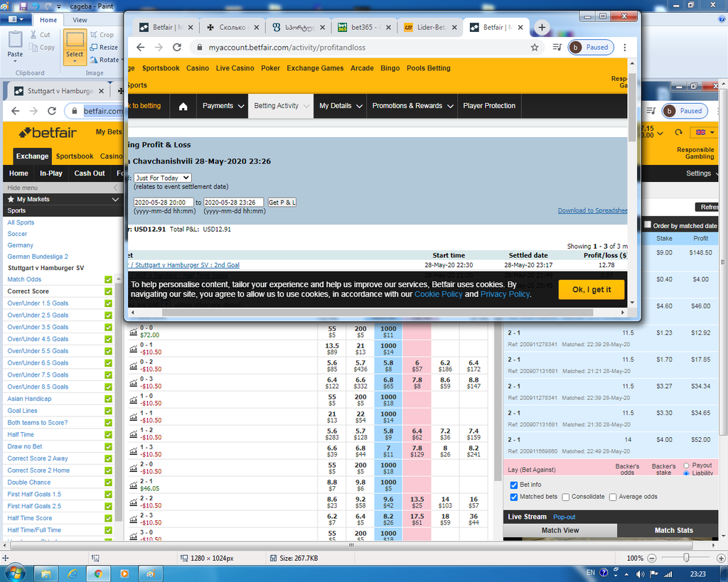Open Chrome from the Windows taskbar
Image resolution: width=728 pixels, height=582 pixels.
click(98, 573)
